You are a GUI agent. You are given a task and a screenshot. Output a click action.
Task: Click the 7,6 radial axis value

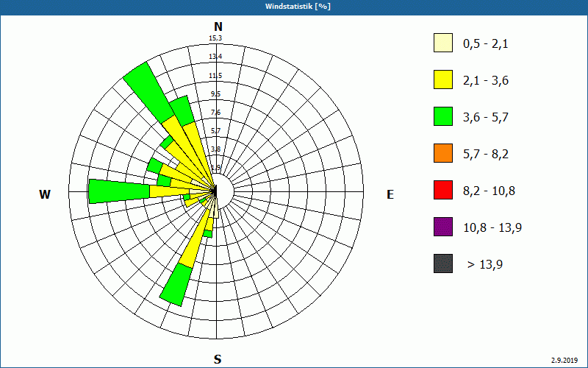coord(215,113)
